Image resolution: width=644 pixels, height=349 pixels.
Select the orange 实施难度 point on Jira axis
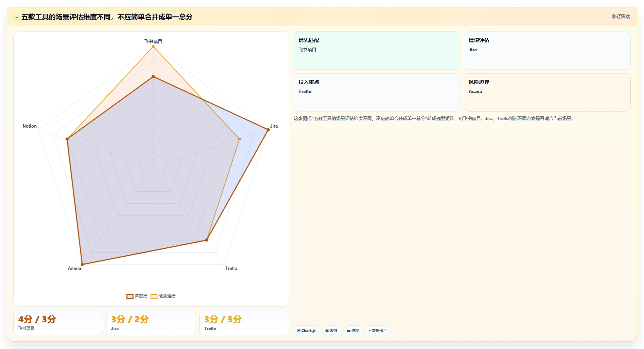coord(239,139)
